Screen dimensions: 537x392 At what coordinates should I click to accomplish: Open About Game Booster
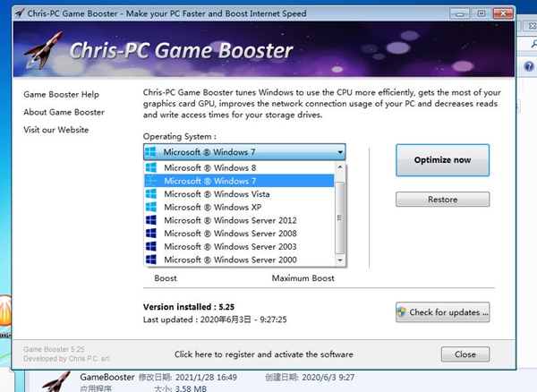click(x=64, y=112)
